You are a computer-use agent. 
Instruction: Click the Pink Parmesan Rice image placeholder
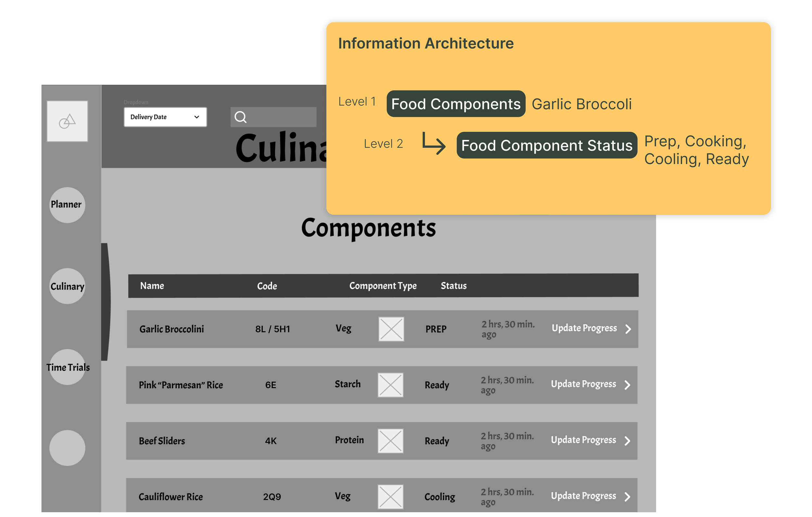(390, 385)
